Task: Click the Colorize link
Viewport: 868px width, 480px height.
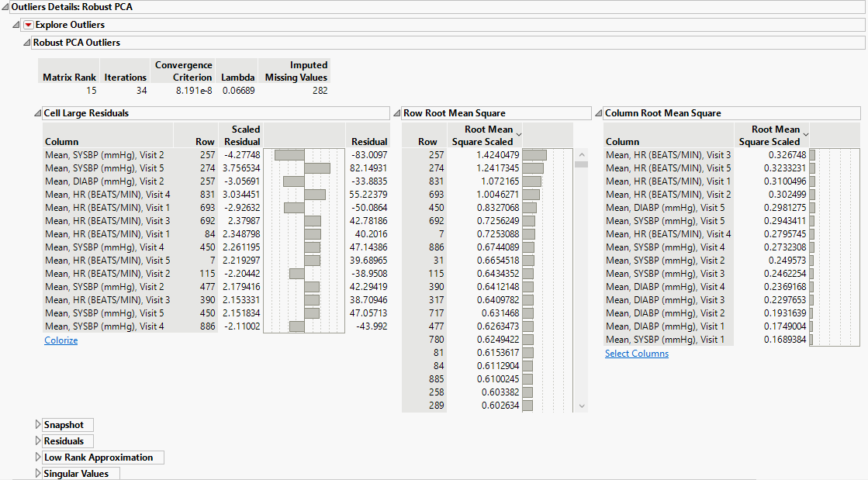Action: (x=61, y=340)
